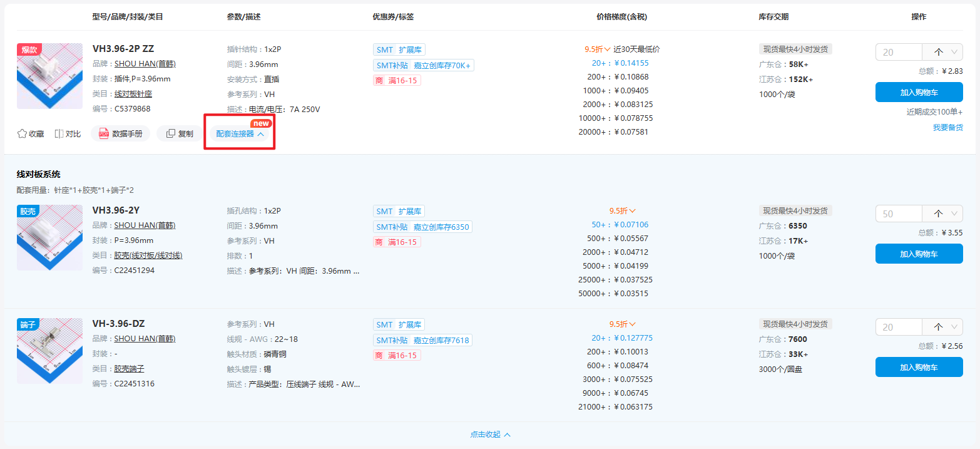Click the 收藏 star icon
Image resolution: width=980 pixels, height=449 pixels.
pyautogui.click(x=23, y=133)
